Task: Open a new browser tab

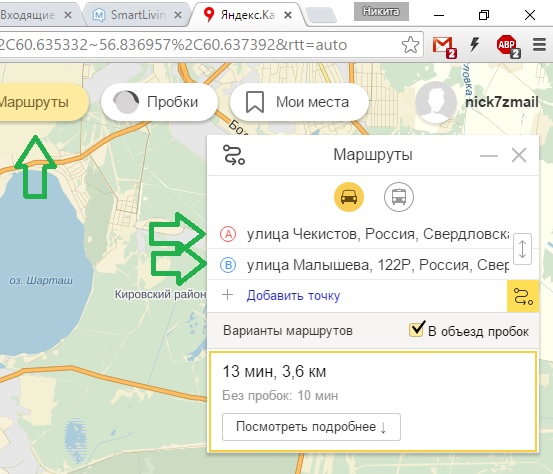Action: coord(321,15)
